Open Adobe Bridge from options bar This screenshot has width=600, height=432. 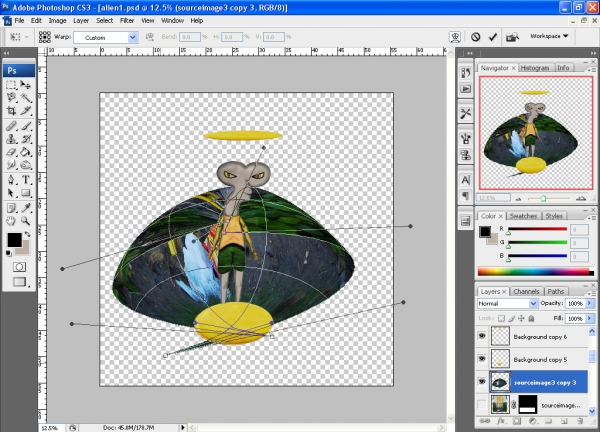(512, 37)
